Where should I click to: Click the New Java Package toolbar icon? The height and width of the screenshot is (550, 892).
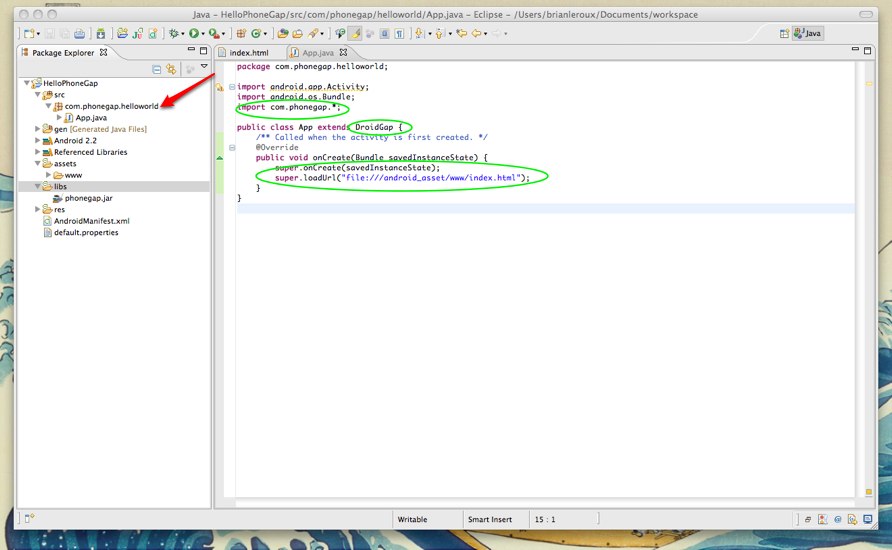[x=241, y=34]
